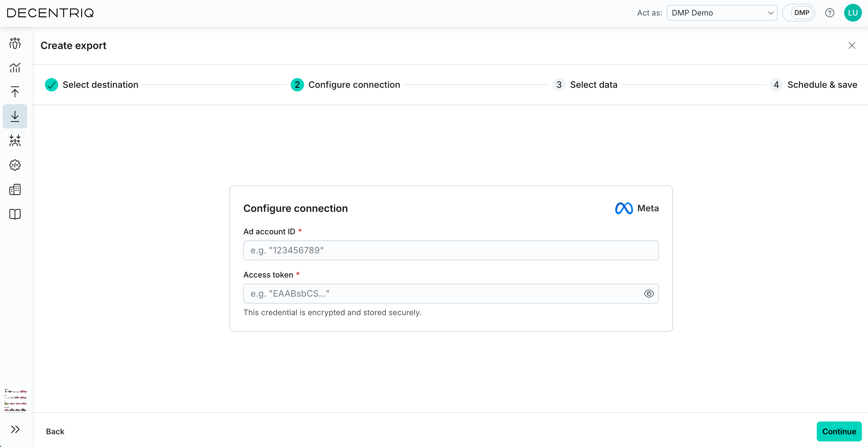Open the audiences people icon in sidebar

click(15, 43)
